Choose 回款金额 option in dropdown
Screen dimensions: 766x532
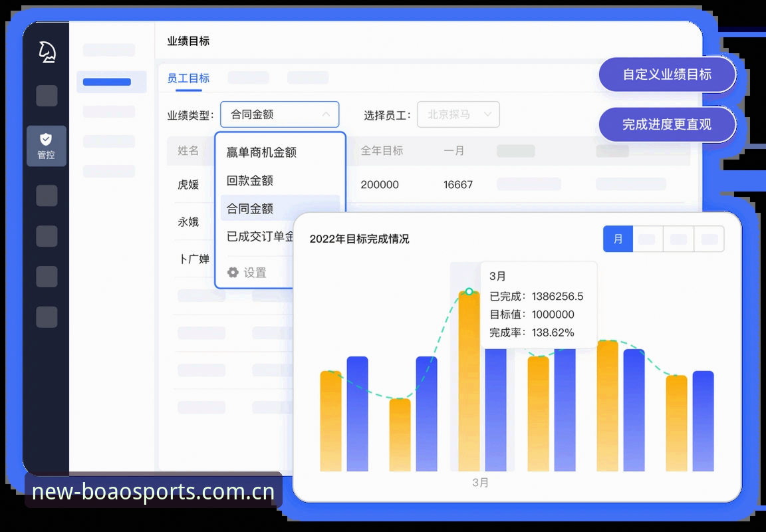pyautogui.click(x=249, y=181)
